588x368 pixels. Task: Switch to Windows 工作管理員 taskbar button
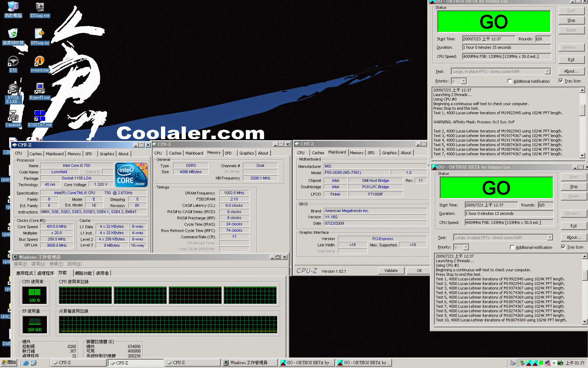click(249, 363)
